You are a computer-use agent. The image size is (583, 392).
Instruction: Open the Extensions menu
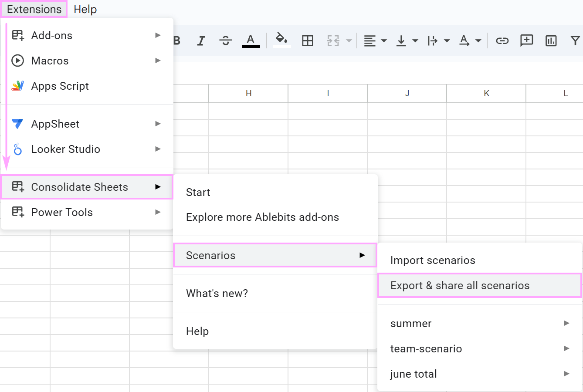point(34,9)
